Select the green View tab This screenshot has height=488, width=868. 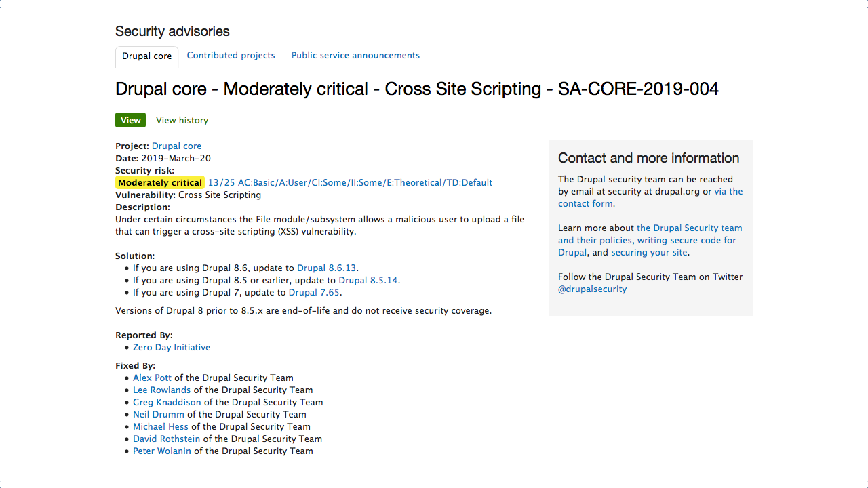[x=130, y=120]
